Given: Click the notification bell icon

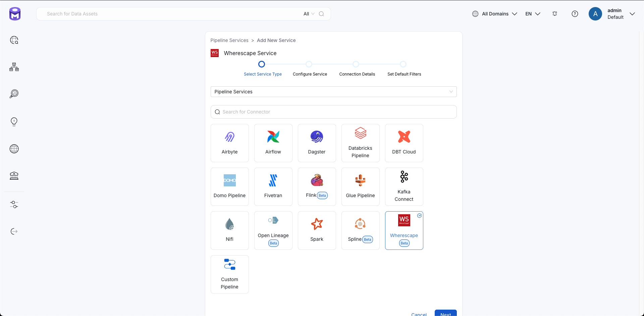Looking at the screenshot, I should pos(555,14).
